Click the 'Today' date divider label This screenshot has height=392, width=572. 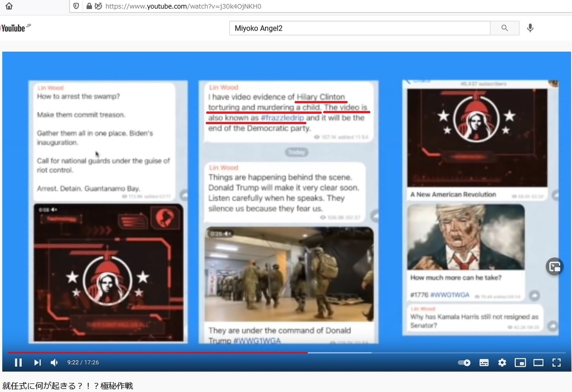coord(296,152)
